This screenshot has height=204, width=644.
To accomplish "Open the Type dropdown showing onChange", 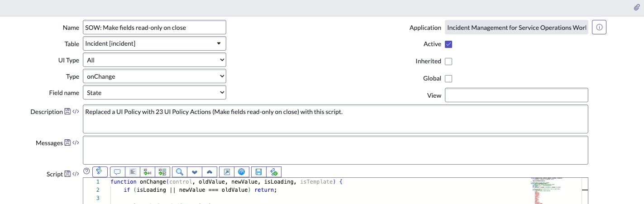I will click(154, 76).
